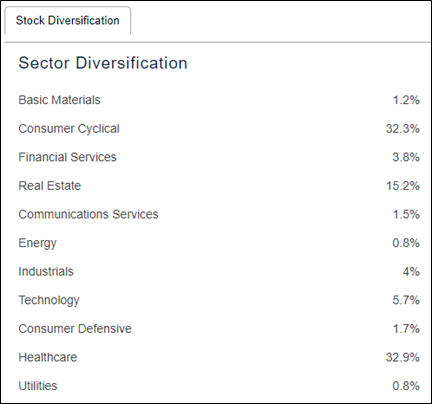Select the Healthcare sector label

tap(48, 357)
